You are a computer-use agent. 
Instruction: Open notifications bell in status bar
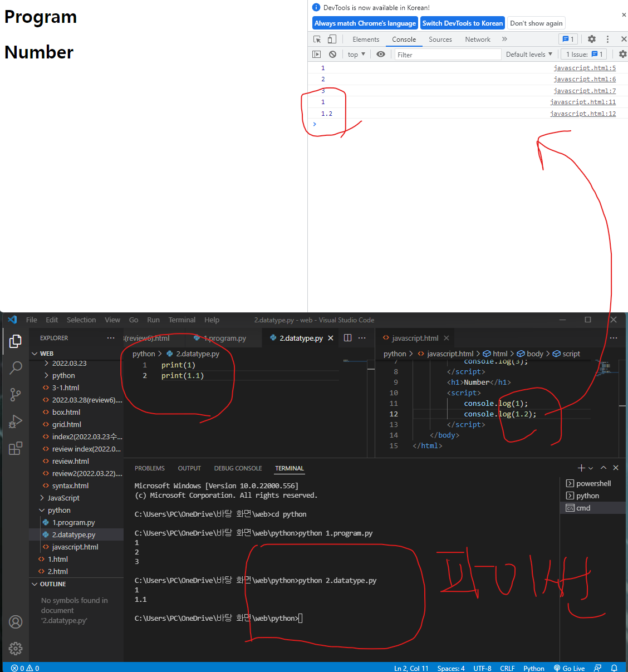tap(614, 668)
